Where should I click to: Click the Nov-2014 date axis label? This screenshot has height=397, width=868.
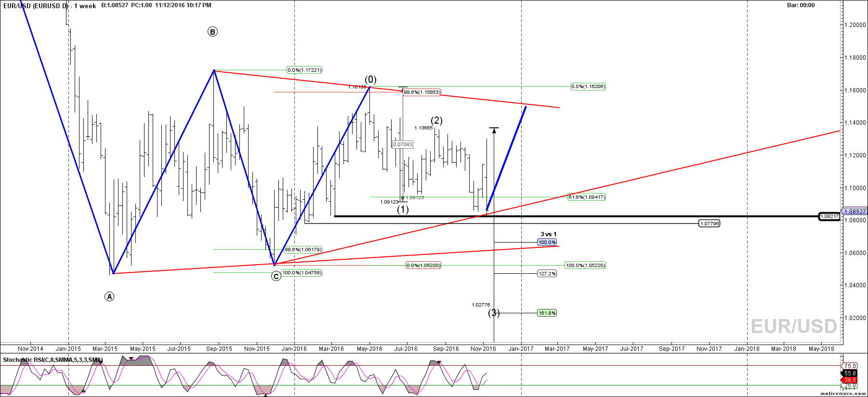30,349
